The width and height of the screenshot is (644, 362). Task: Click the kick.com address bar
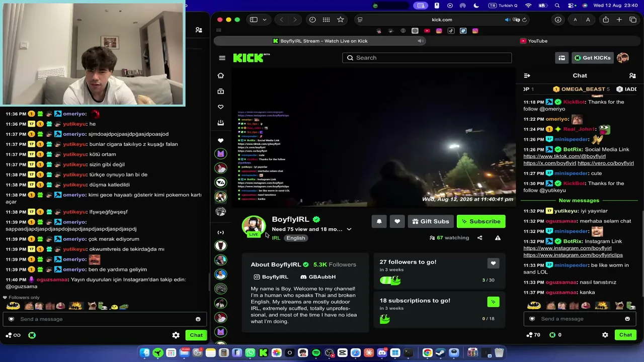pos(442,20)
